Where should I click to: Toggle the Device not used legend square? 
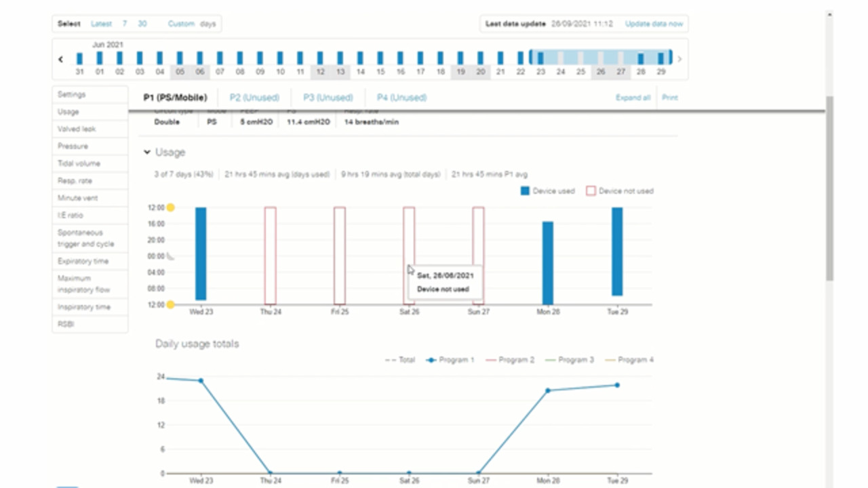coord(591,191)
